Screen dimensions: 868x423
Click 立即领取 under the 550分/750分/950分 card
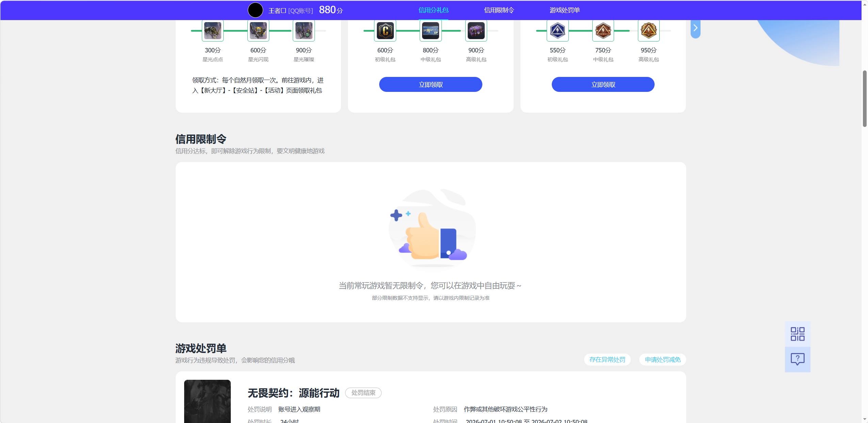click(603, 84)
